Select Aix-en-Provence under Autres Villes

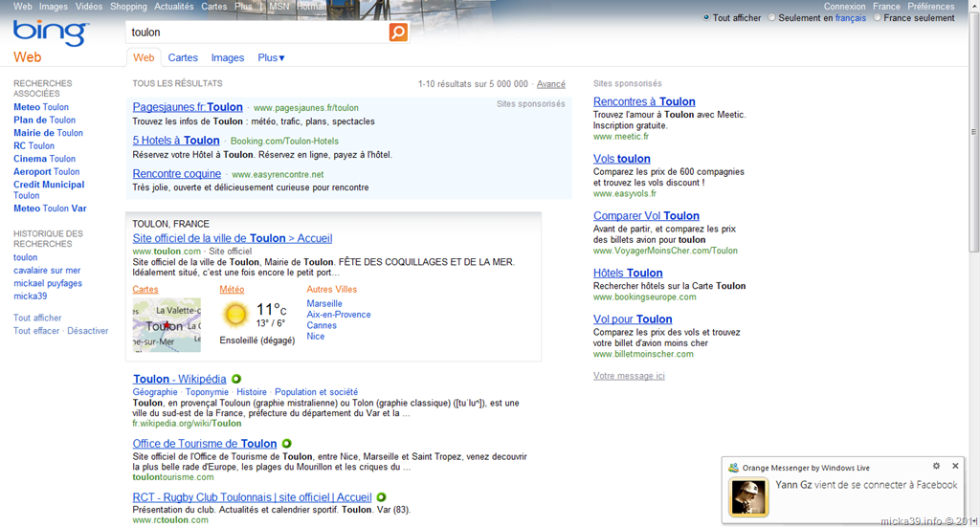click(339, 314)
